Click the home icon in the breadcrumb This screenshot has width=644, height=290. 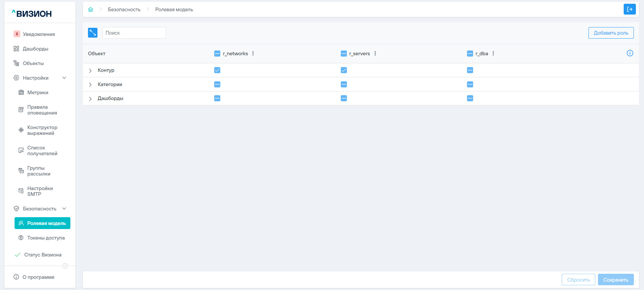(x=90, y=9)
